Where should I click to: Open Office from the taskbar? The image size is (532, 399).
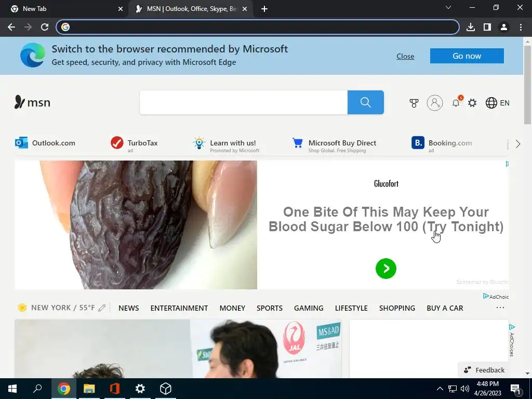[x=115, y=389]
